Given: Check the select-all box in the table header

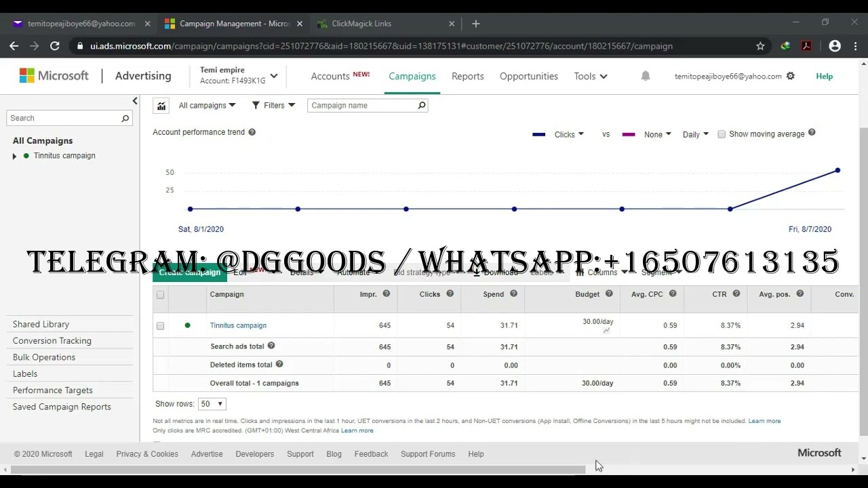Looking at the screenshot, I should point(160,294).
